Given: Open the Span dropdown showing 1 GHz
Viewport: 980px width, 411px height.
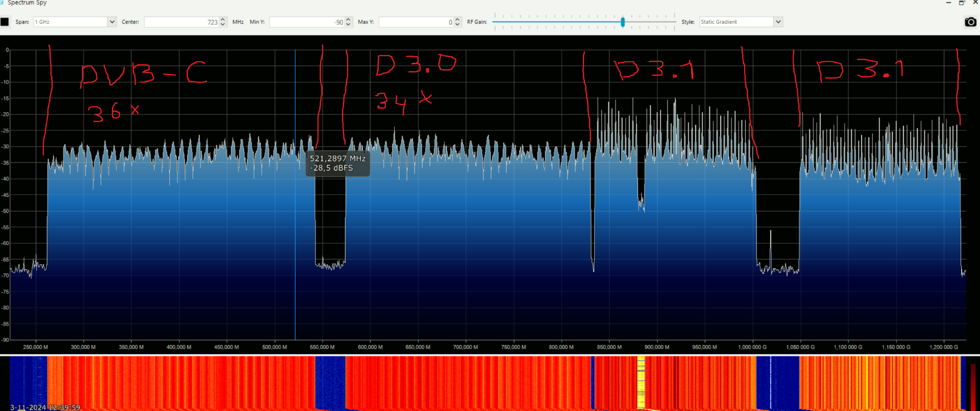Looking at the screenshot, I should click(75, 22).
